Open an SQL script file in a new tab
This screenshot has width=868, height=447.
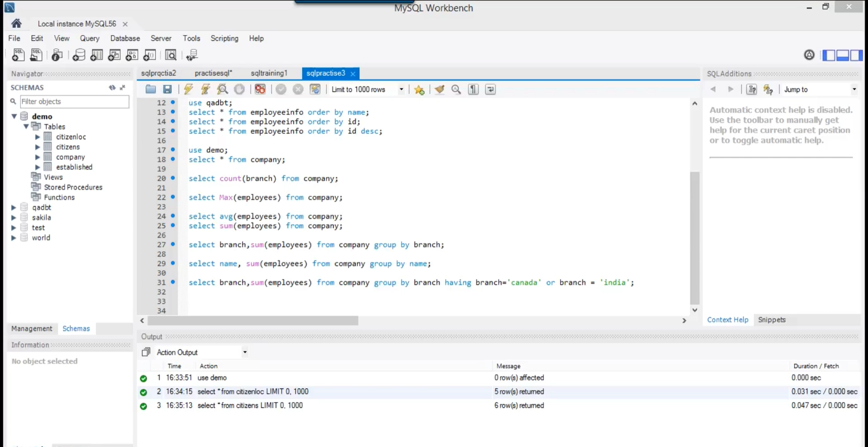[36, 55]
